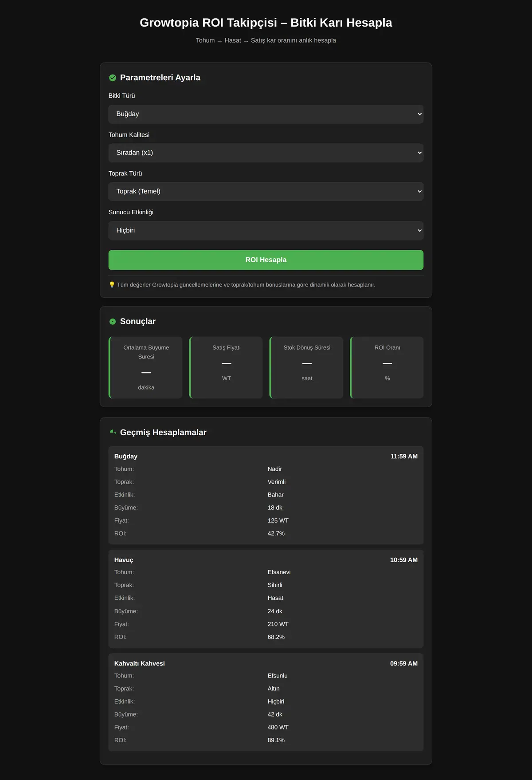
Task: Click the ROI Oranı result card
Action: 387,367
